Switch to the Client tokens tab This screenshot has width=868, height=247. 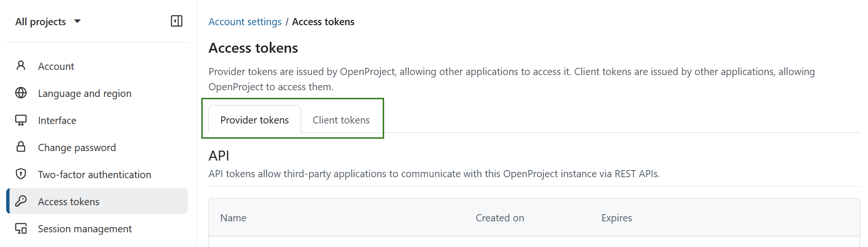coord(341,120)
